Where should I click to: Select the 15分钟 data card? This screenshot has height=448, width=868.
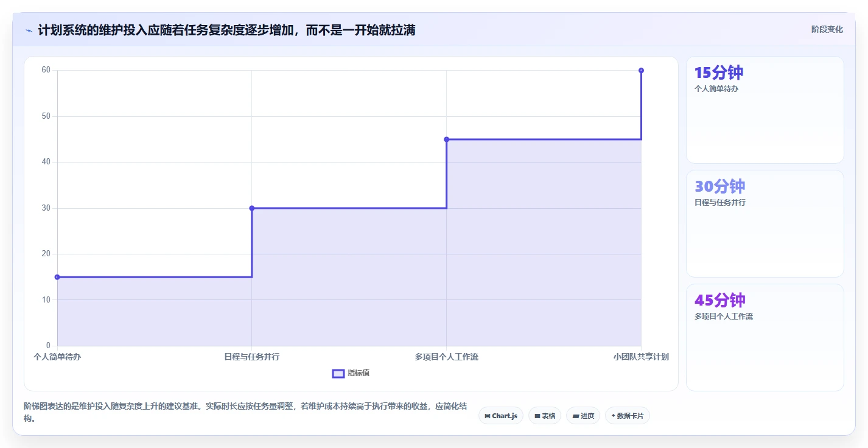(765, 110)
